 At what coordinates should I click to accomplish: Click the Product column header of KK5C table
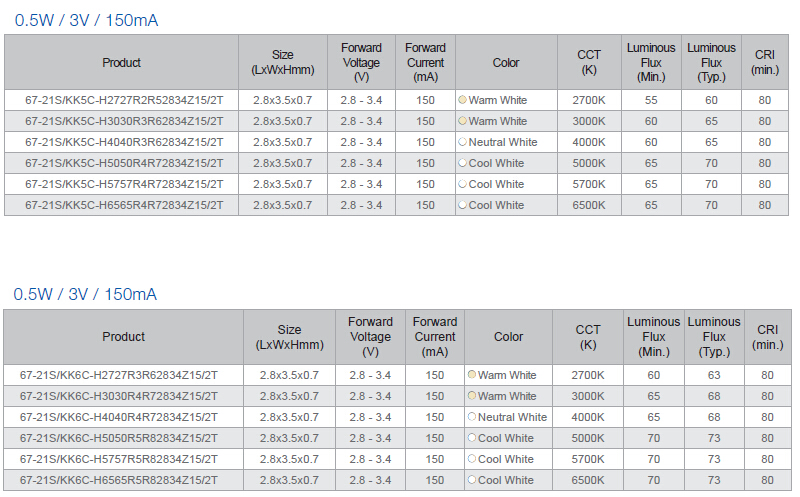121,62
